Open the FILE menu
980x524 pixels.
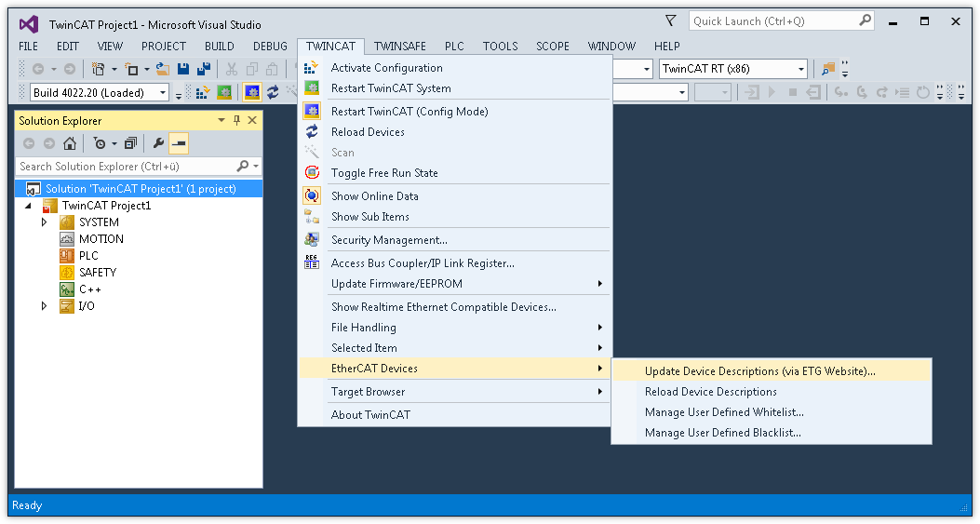pos(28,47)
